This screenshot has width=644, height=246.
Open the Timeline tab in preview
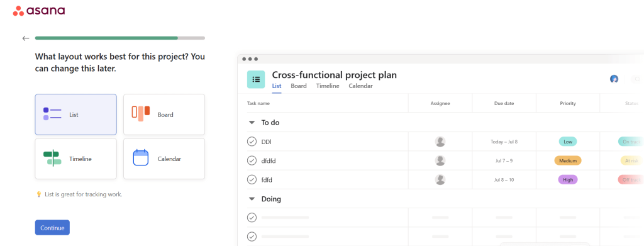click(x=328, y=86)
